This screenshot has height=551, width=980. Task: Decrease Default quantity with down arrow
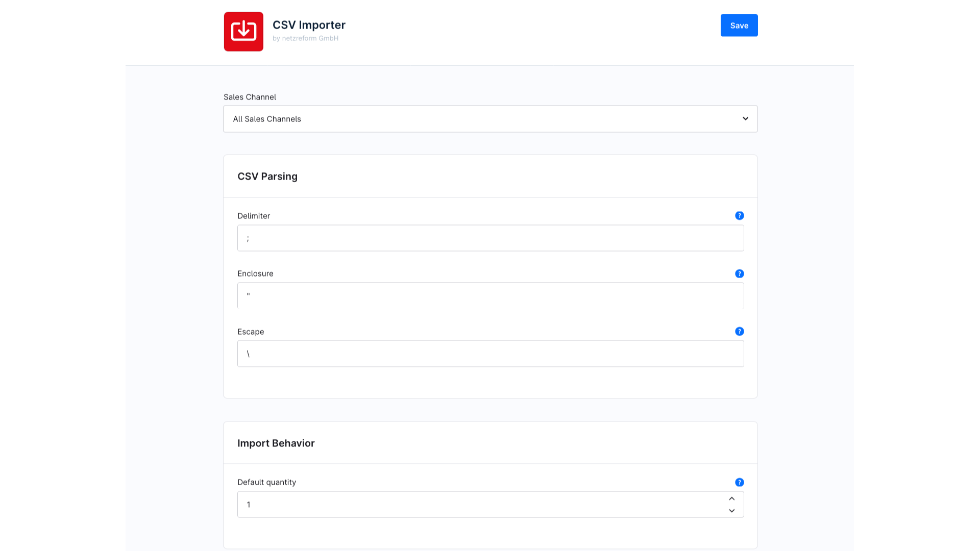pyautogui.click(x=731, y=511)
